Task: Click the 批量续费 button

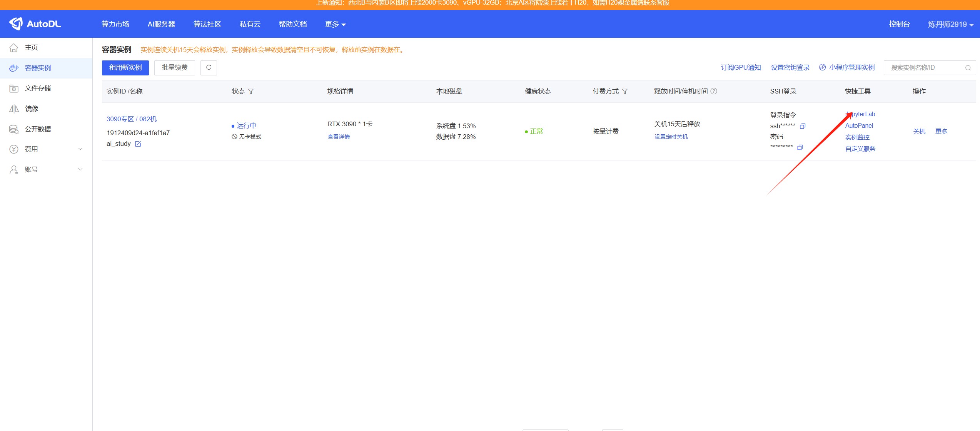Action: point(175,68)
